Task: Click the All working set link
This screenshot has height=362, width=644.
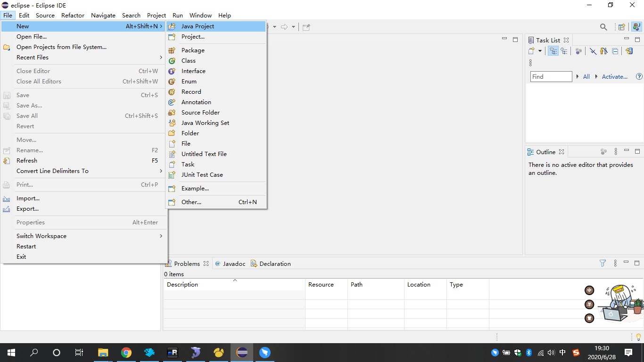Action: tap(586, 77)
